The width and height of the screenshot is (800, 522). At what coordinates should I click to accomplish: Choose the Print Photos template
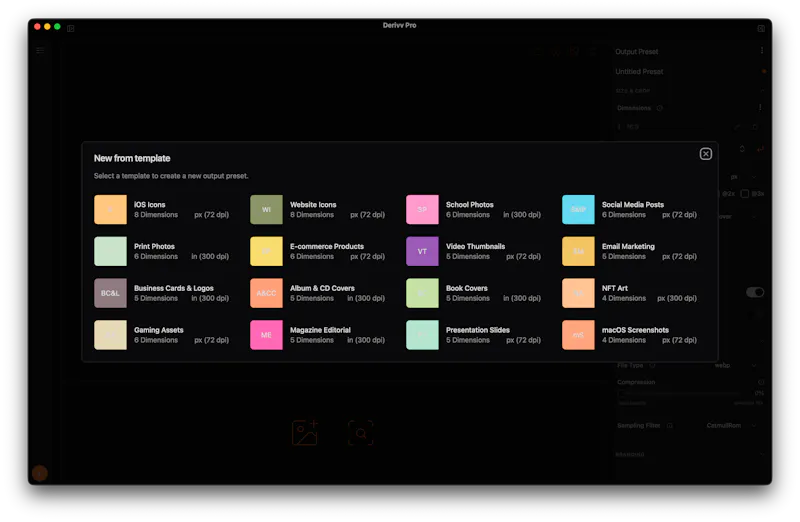point(162,251)
